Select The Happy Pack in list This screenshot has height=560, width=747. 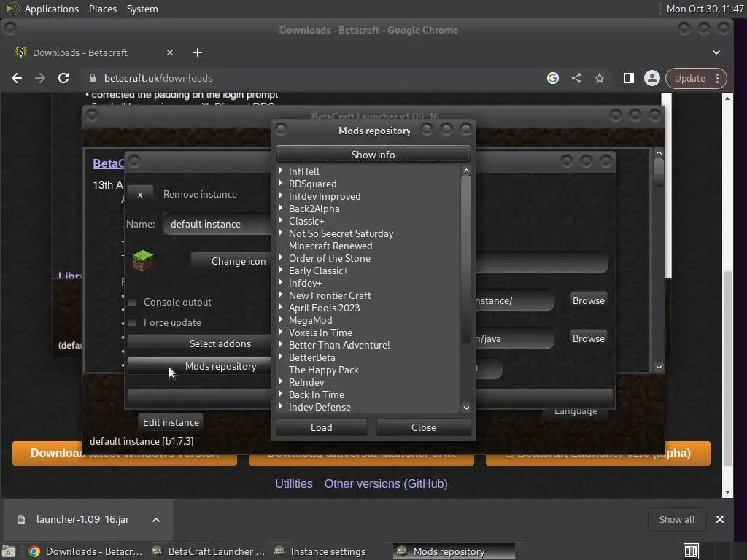coord(324,370)
